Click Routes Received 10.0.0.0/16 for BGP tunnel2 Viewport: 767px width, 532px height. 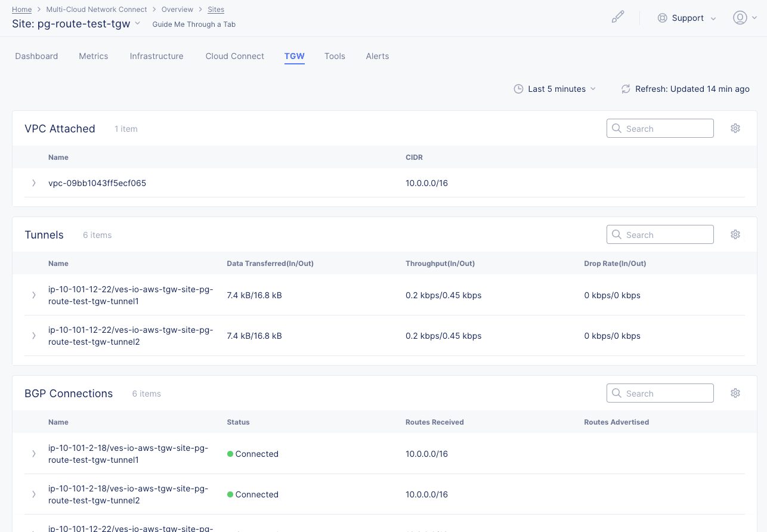(x=426, y=494)
